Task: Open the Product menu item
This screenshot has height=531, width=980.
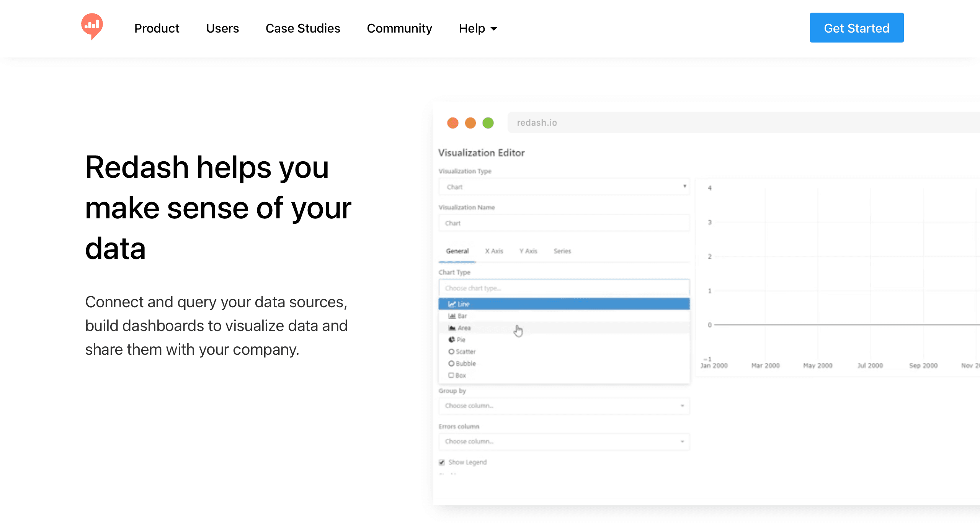Action: [x=157, y=28]
